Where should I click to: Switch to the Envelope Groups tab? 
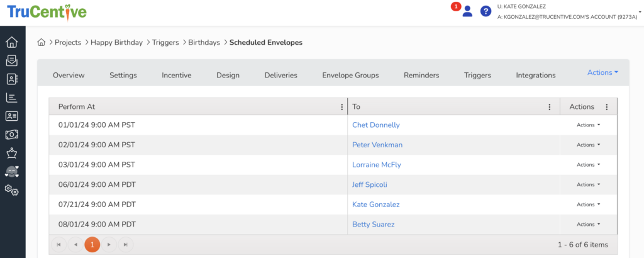click(x=350, y=76)
